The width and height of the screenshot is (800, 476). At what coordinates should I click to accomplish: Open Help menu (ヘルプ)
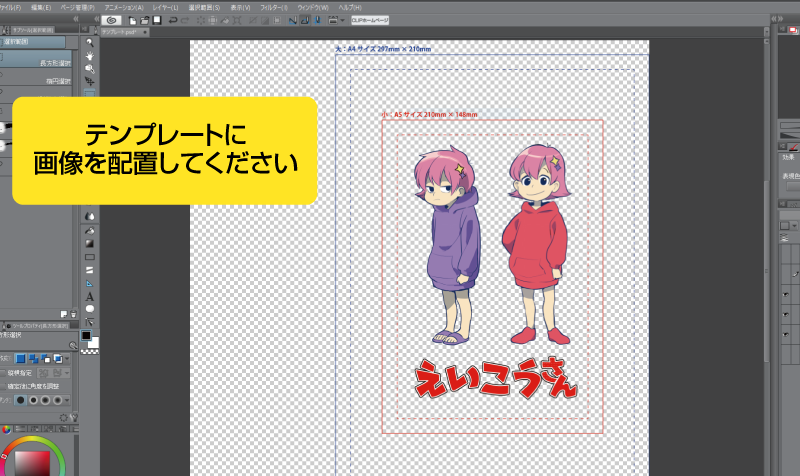pyautogui.click(x=350, y=8)
